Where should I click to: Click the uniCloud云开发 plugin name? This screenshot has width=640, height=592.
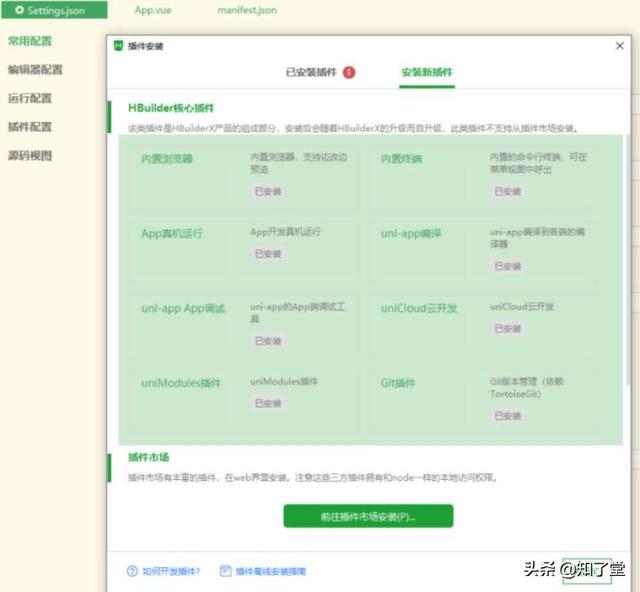click(x=419, y=308)
